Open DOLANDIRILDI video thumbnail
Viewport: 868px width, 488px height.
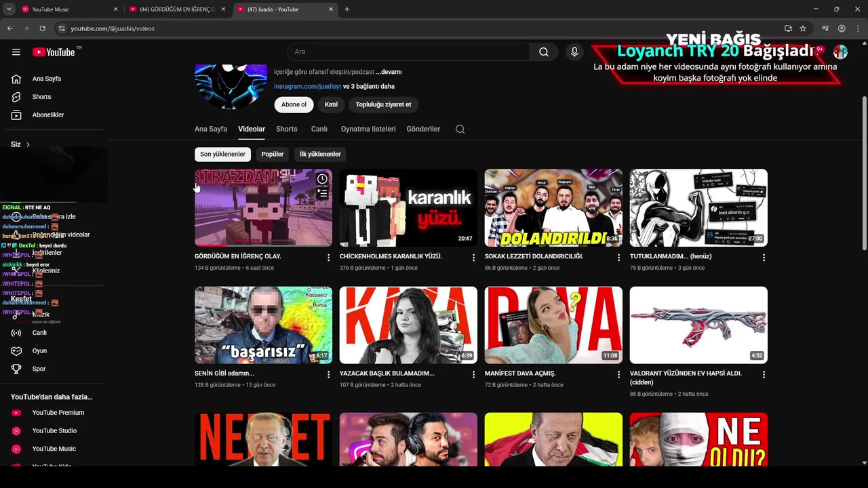[x=553, y=208]
